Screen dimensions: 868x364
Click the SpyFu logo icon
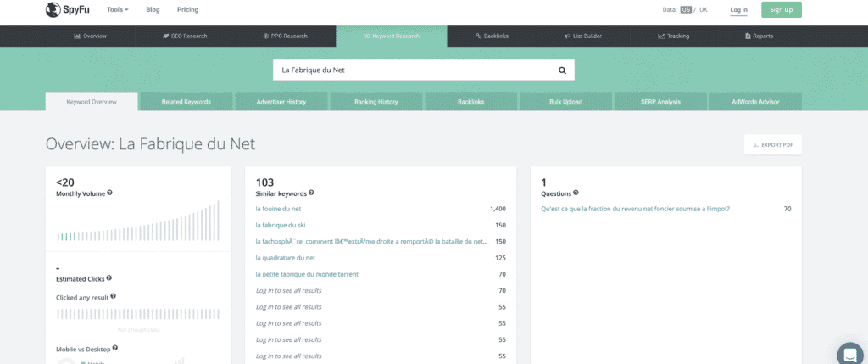tap(53, 10)
